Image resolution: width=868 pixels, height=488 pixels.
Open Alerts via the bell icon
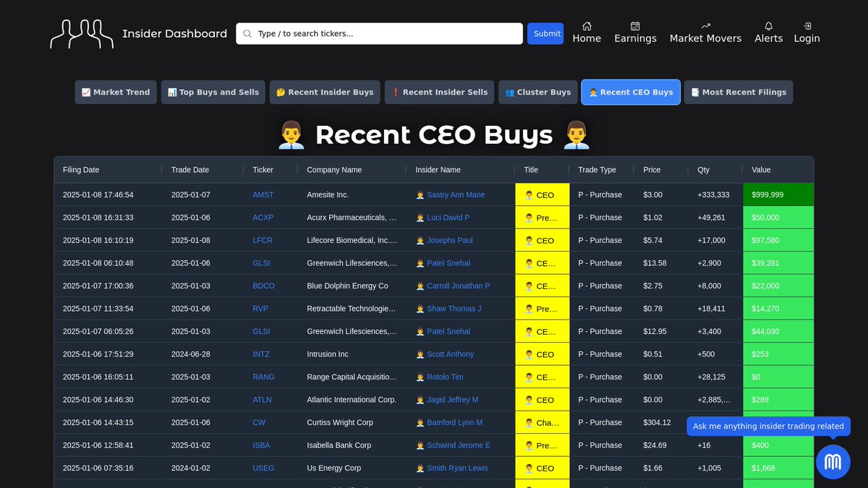click(x=768, y=26)
